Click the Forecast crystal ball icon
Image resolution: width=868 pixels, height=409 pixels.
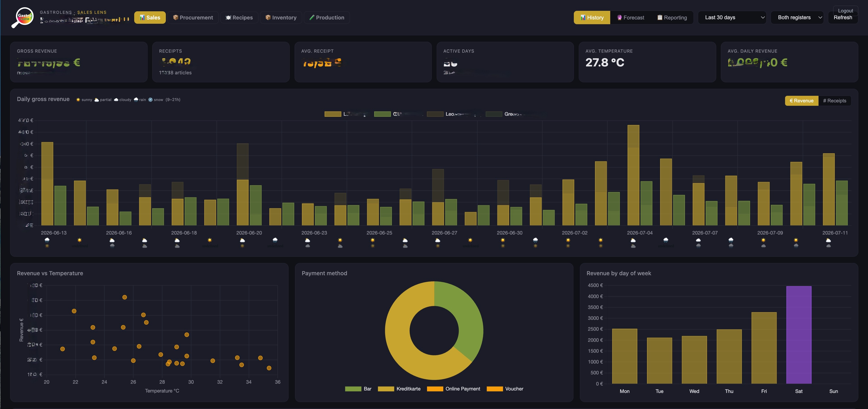point(619,18)
